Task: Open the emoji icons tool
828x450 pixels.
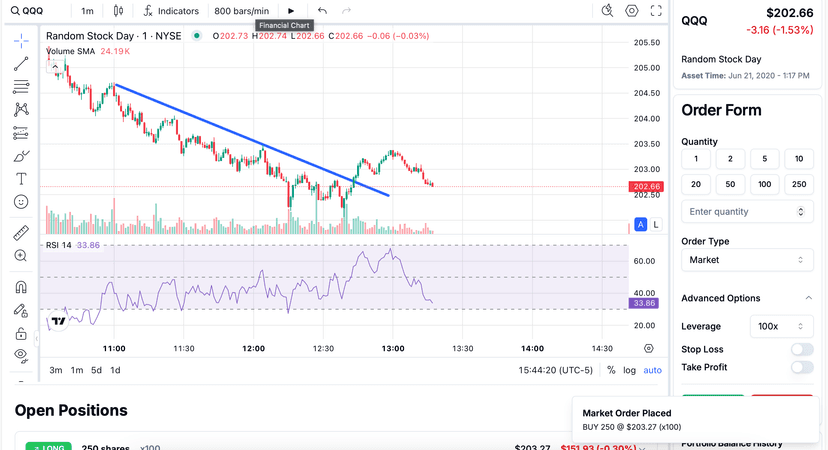Action: click(21, 202)
